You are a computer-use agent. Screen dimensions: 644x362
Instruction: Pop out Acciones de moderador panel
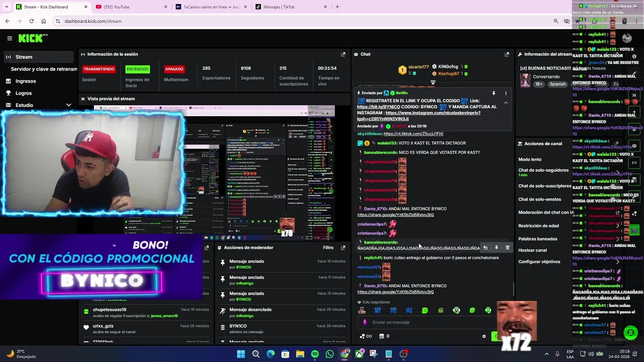[x=343, y=247]
